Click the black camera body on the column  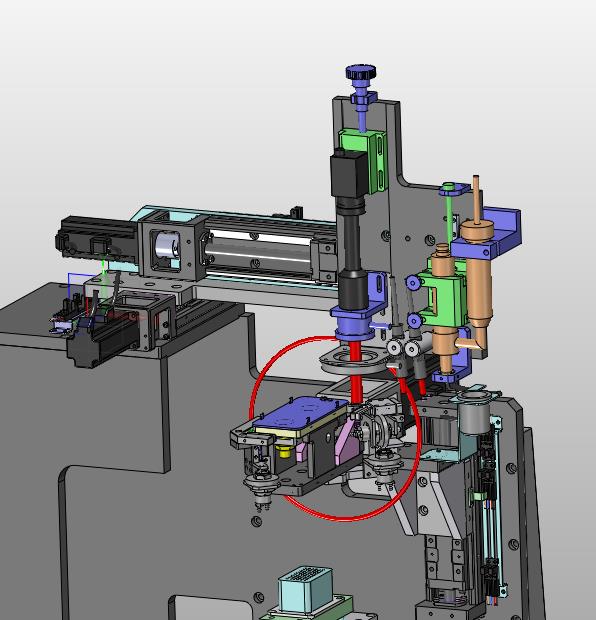tap(348, 174)
